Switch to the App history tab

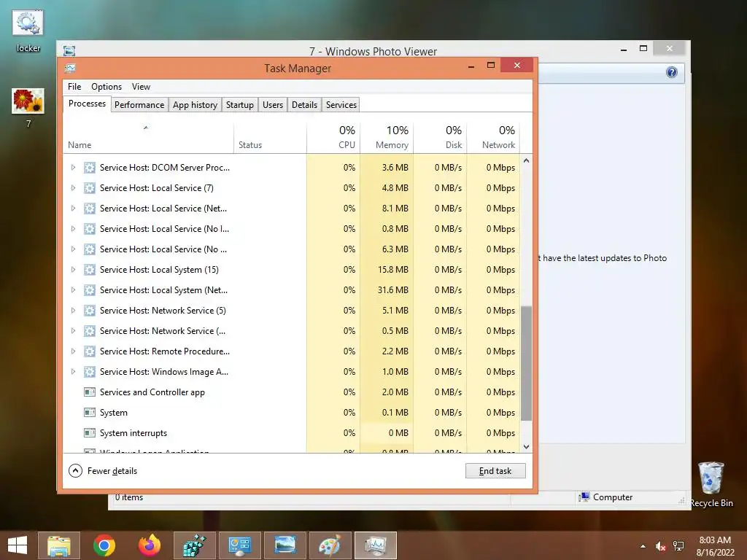(195, 105)
